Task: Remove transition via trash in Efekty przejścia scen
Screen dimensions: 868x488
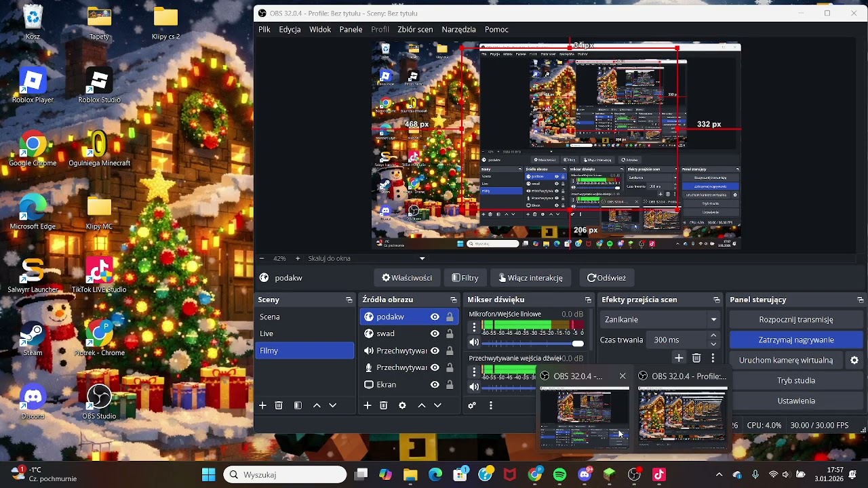Action: (x=696, y=358)
